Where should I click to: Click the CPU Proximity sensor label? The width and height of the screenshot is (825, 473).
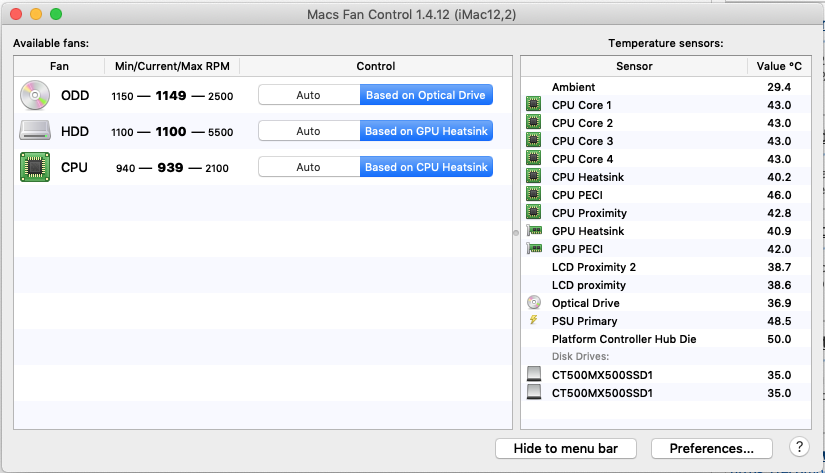point(589,213)
